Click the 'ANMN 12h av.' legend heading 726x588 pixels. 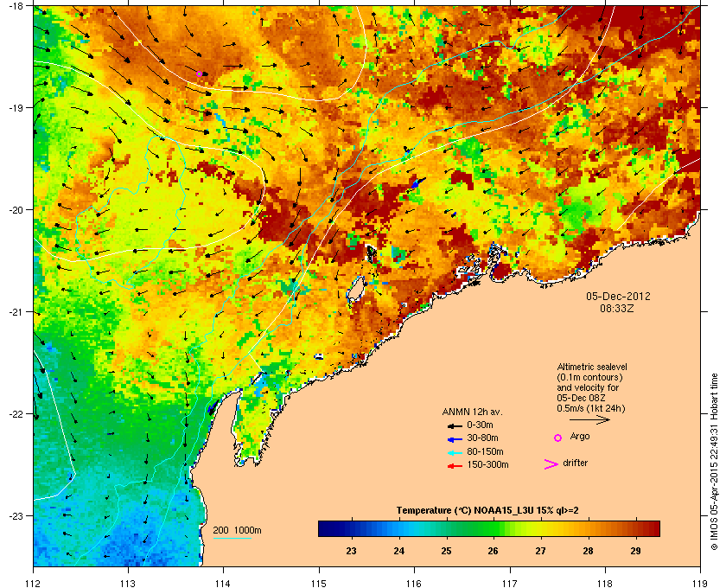(x=472, y=412)
